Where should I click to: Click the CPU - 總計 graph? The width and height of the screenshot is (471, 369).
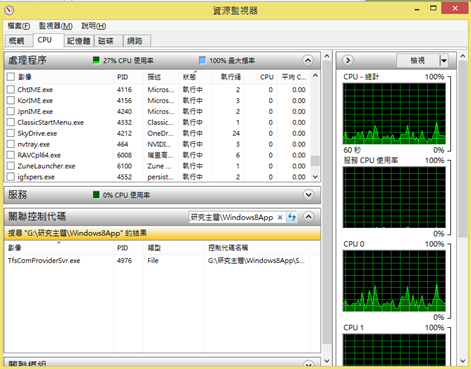coord(394,114)
